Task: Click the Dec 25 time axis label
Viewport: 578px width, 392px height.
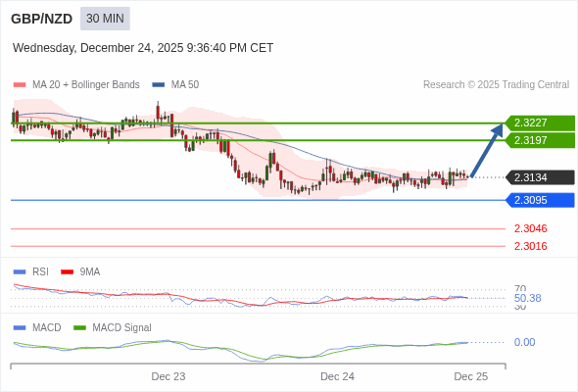Action: [x=471, y=376]
